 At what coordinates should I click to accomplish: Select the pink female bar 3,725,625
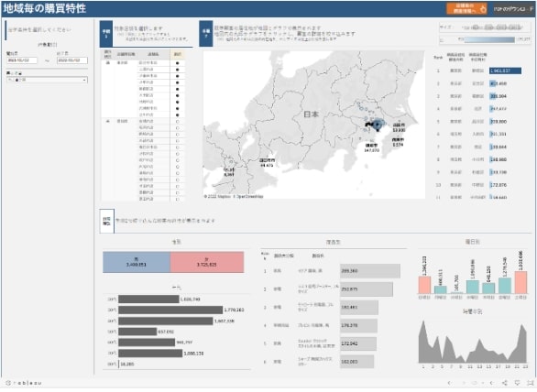(207, 262)
